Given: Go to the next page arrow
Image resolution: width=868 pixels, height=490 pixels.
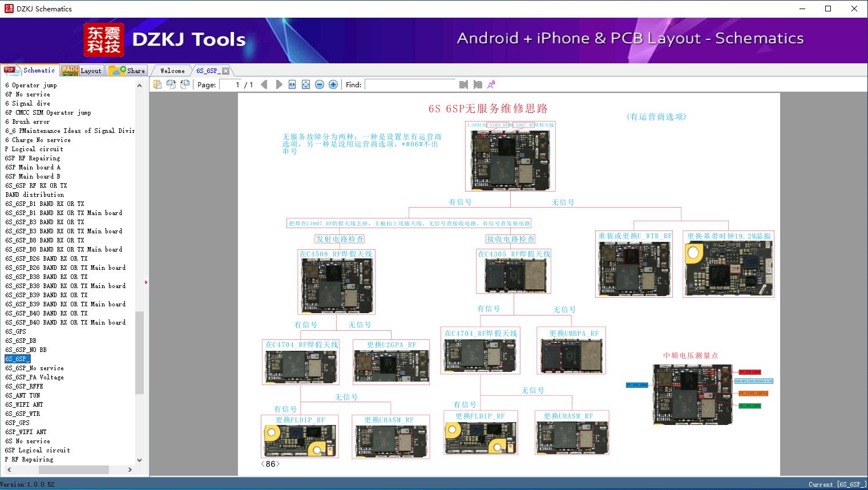Looking at the screenshot, I should tap(279, 84).
